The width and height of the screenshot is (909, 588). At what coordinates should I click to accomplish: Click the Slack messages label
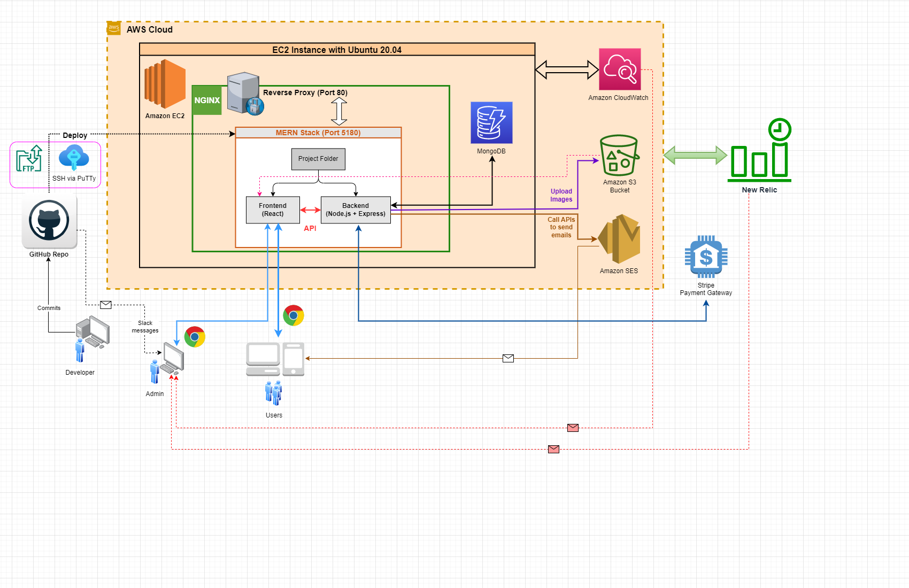(x=145, y=327)
